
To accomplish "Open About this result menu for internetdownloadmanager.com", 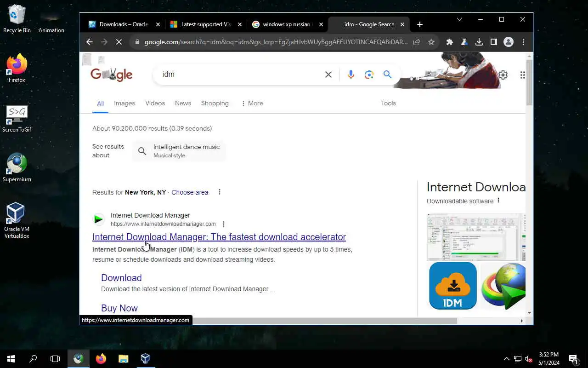I will coord(224,224).
